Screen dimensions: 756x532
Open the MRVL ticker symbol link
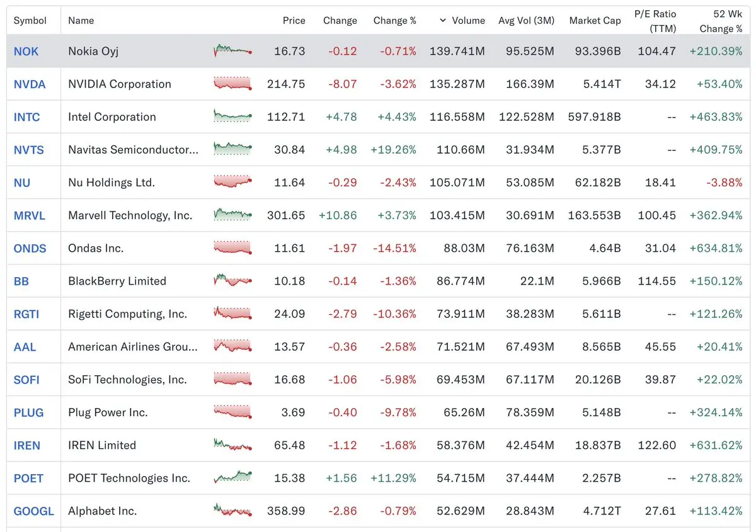tap(30, 215)
